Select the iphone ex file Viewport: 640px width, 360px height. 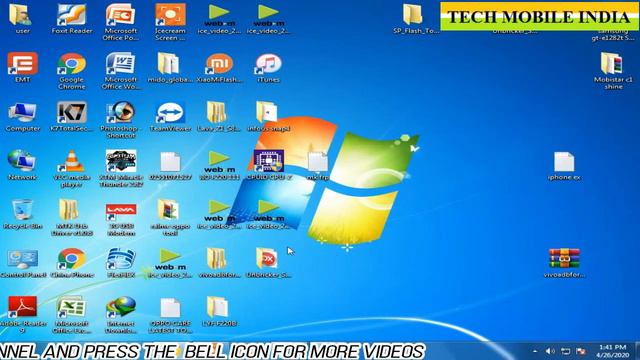click(x=564, y=162)
